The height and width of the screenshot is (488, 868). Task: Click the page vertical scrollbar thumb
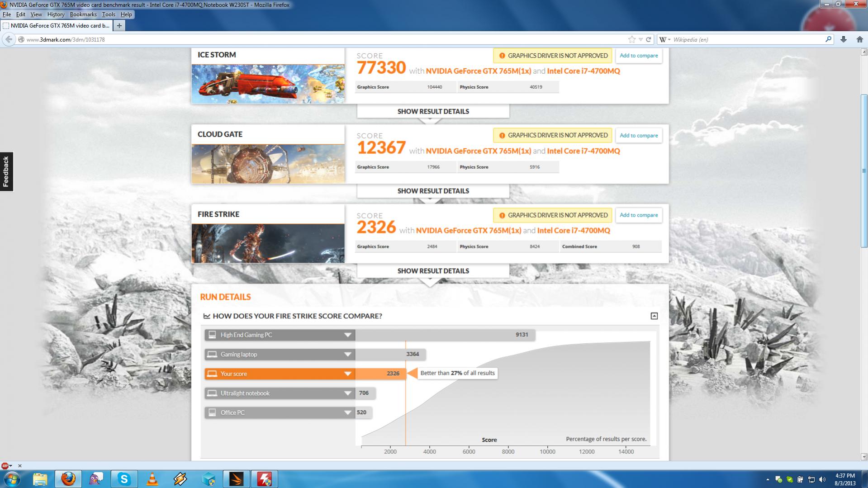coord(864,171)
